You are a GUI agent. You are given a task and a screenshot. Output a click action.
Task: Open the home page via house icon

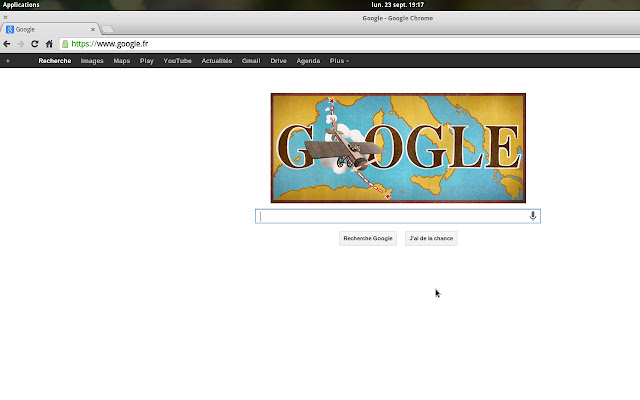[x=49, y=44]
